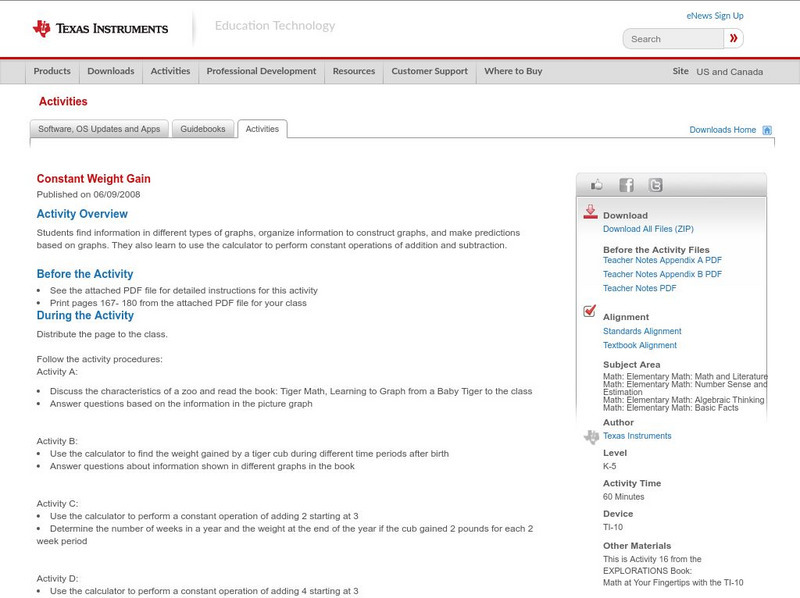Change site region US and Canada
The width and height of the screenshot is (800, 598).
(730, 72)
